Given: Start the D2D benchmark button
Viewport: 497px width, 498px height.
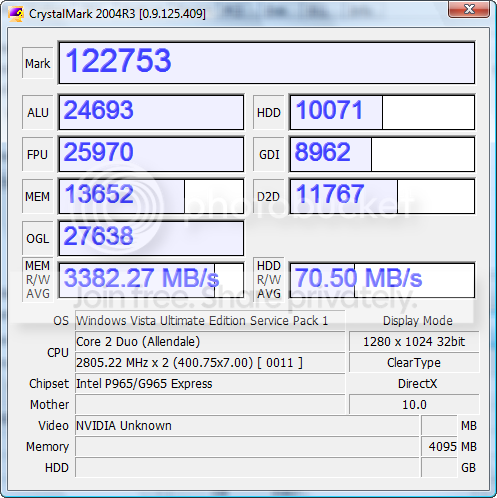Looking at the screenshot, I should click(x=269, y=196).
